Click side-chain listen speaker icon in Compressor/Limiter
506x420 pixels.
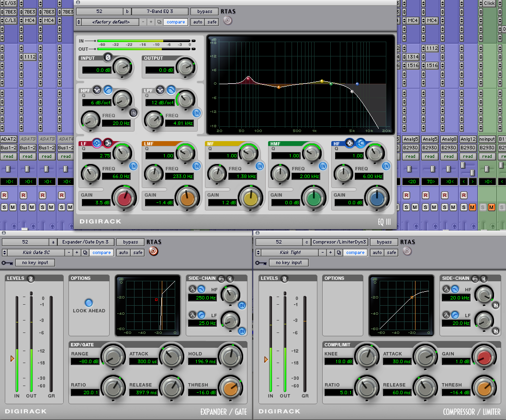tap(484, 279)
